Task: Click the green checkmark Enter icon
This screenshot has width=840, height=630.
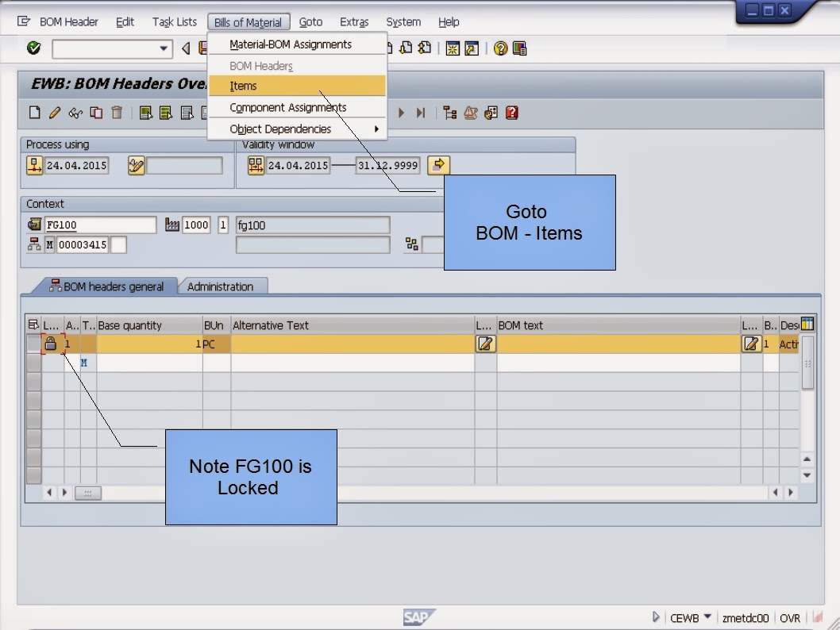Action: coord(33,48)
